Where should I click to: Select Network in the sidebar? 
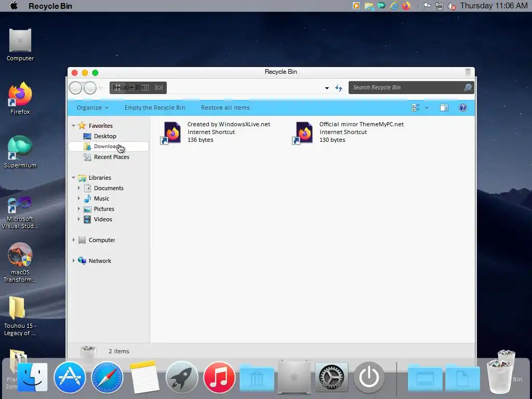click(x=100, y=261)
